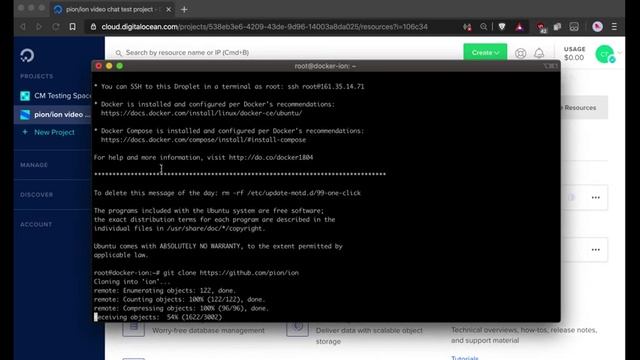
Task: Open the notifications bell
Action: click(x=539, y=53)
